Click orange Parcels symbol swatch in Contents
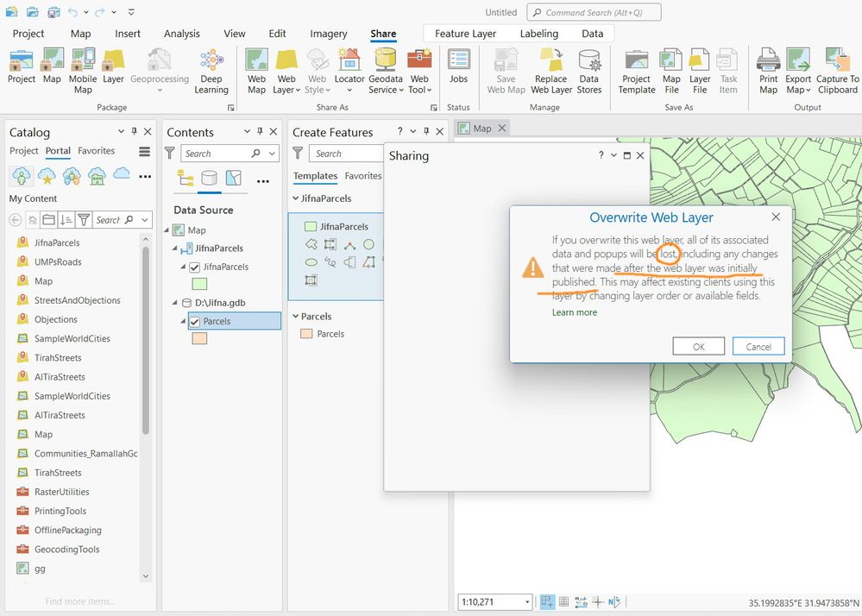The height and width of the screenshot is (616, 862). coord(199,338)
